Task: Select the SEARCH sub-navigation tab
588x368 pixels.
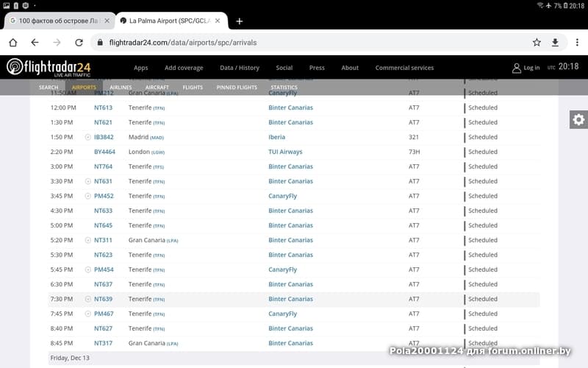Action: [x=49, y=87]
